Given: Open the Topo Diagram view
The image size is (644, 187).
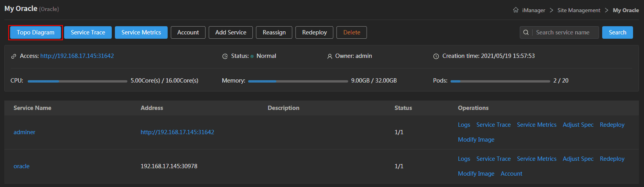Looking at the screenshot, I should [x=36, y=32].
